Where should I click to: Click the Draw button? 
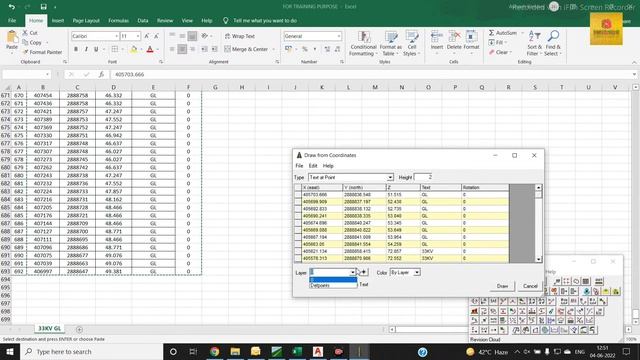[502, 286]
